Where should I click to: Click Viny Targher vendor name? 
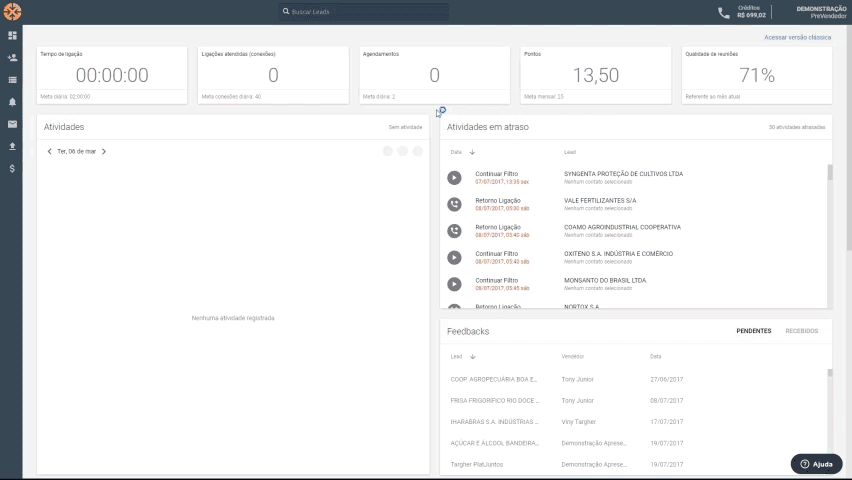[x=579, y=422]
